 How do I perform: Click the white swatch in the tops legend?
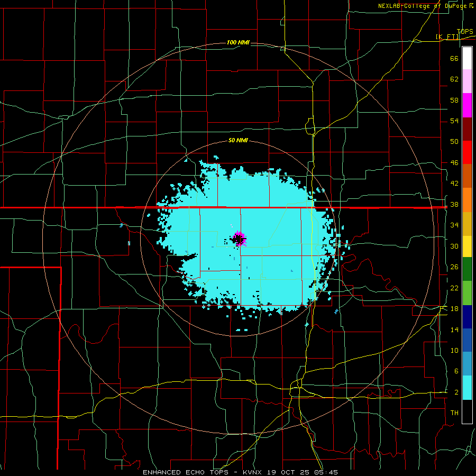point(467,58)
